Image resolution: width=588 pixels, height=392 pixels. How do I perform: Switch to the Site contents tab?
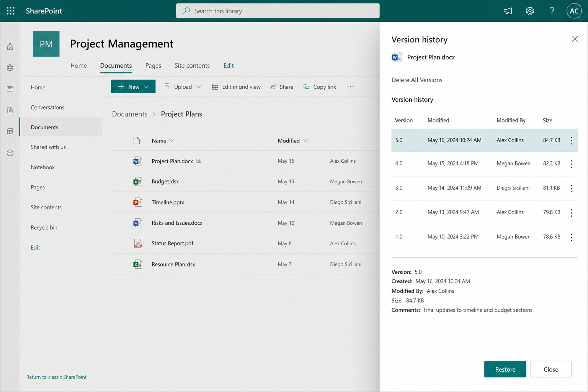(x=192, y=65)
